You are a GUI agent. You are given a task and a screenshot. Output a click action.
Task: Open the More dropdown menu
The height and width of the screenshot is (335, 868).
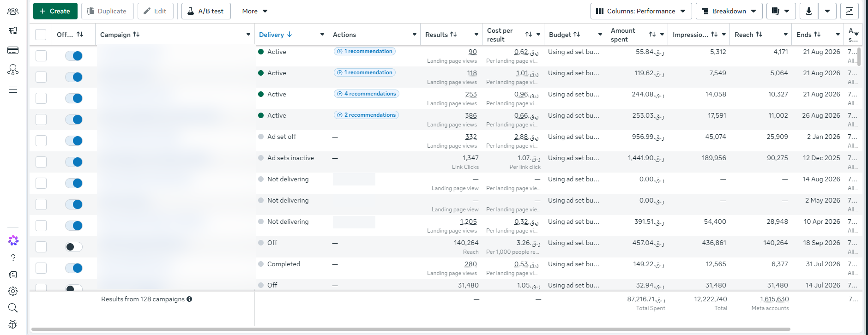255,11
